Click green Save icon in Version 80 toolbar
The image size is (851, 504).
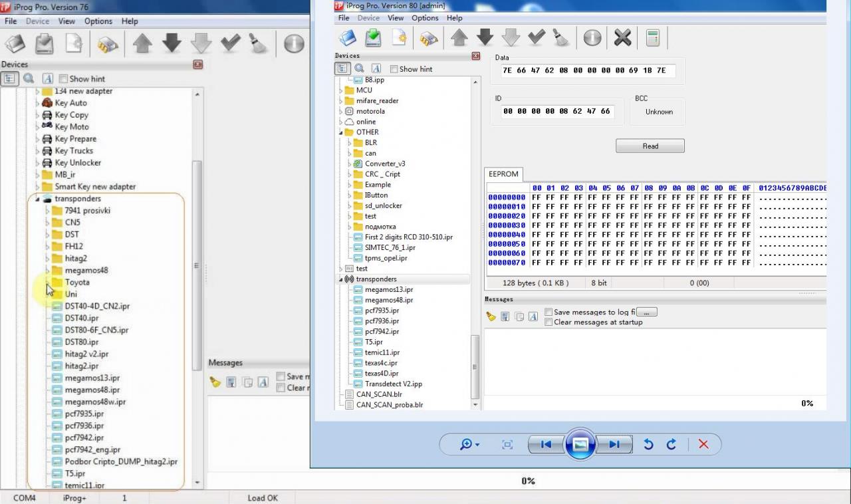[374, 38]
